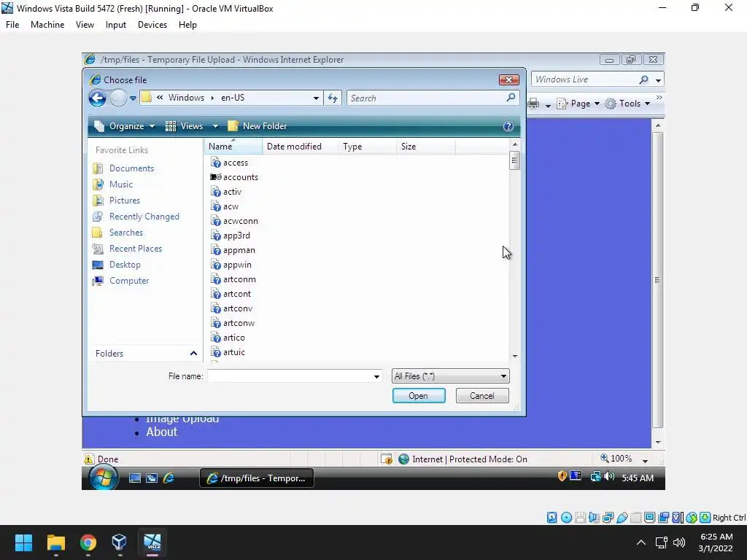Sort by Size column header

point(425,147)
